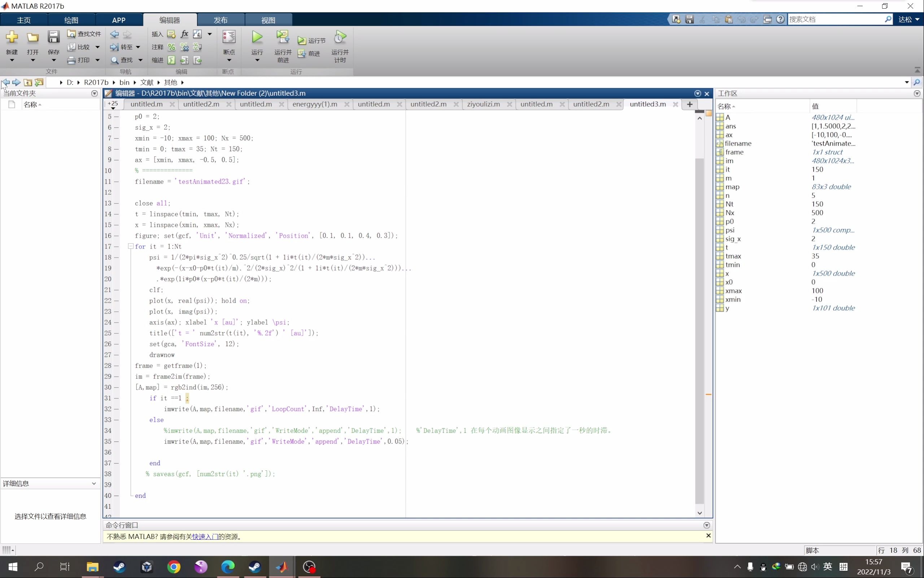The width and height of the screenshot is (924, 578).
Task: Click the green Run (运行) button
Action: (x=257, y=37)
